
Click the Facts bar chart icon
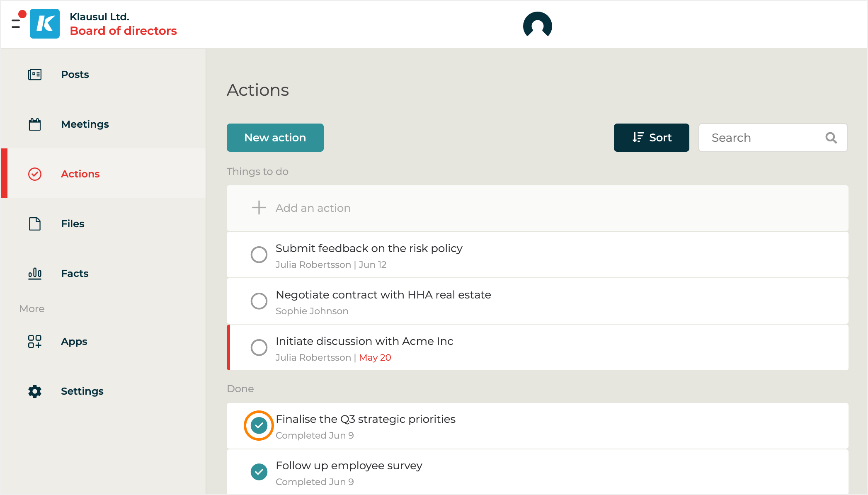(x=35, y=274)
